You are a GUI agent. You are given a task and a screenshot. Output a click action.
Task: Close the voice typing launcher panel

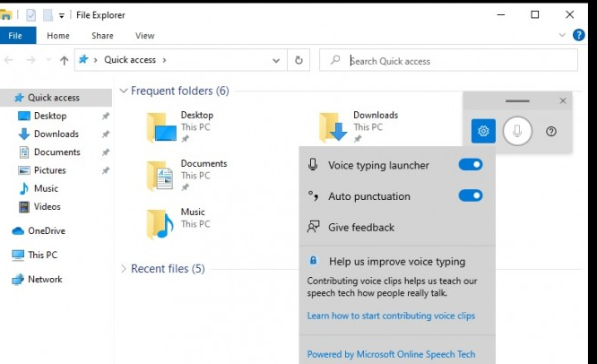coord(563,101)
